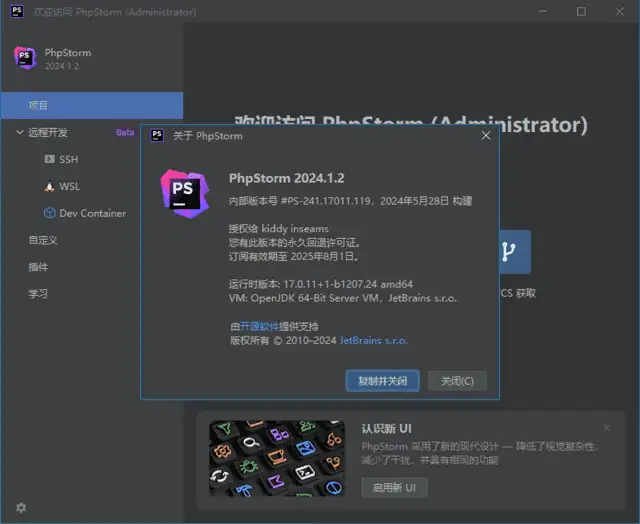Select the 项目 item in sidebar
Image resolution: width=640 pixels, height=524 pixels.
coord(38,105)
